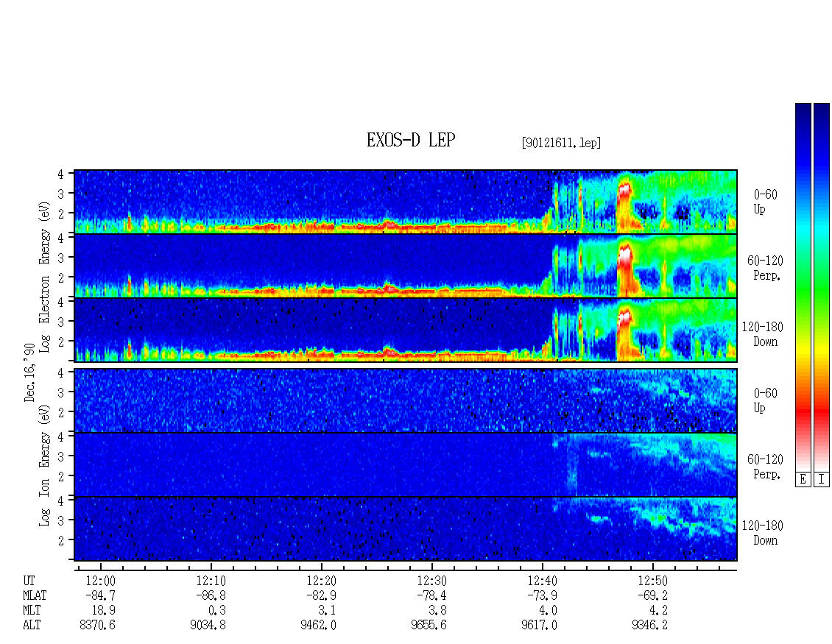This screenshot has height=644, width=832.
Task: Select the Dec.16,'90 date label
Action: 29,372
